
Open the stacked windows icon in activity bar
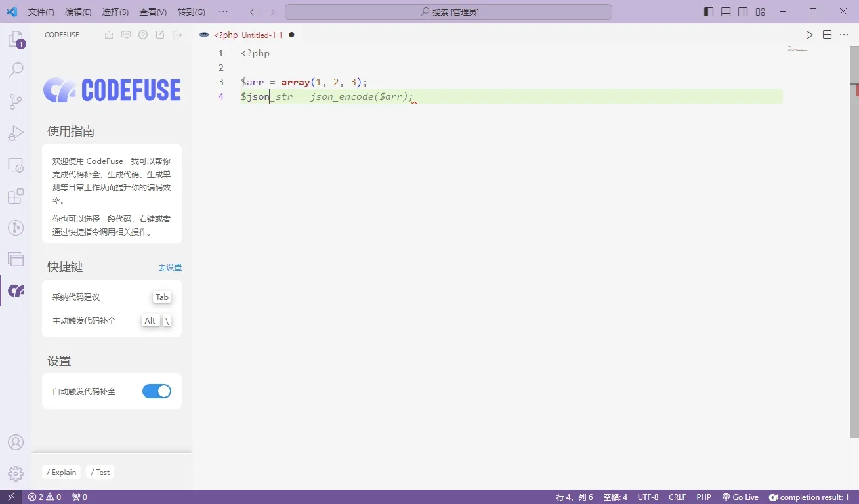16,259
